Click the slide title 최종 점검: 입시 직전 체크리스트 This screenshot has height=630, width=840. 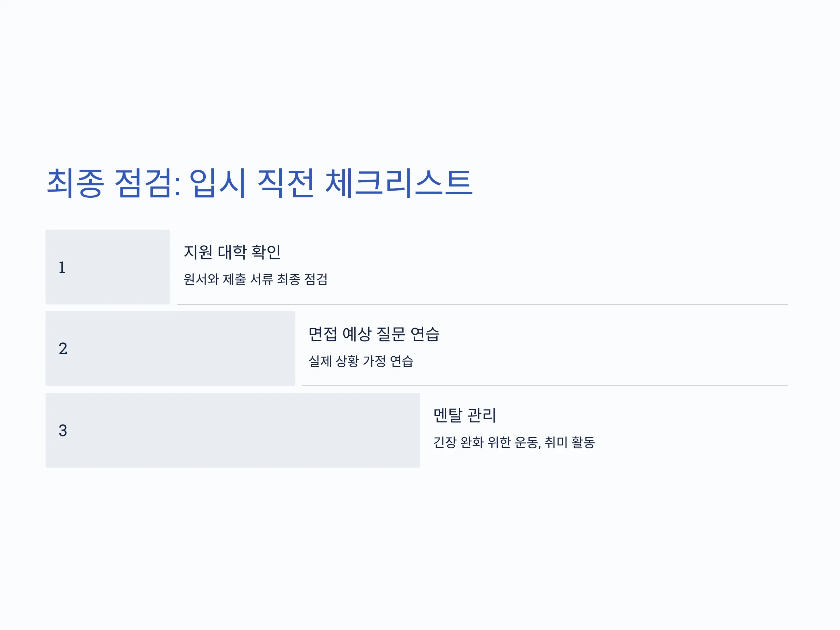coord(259,183)
